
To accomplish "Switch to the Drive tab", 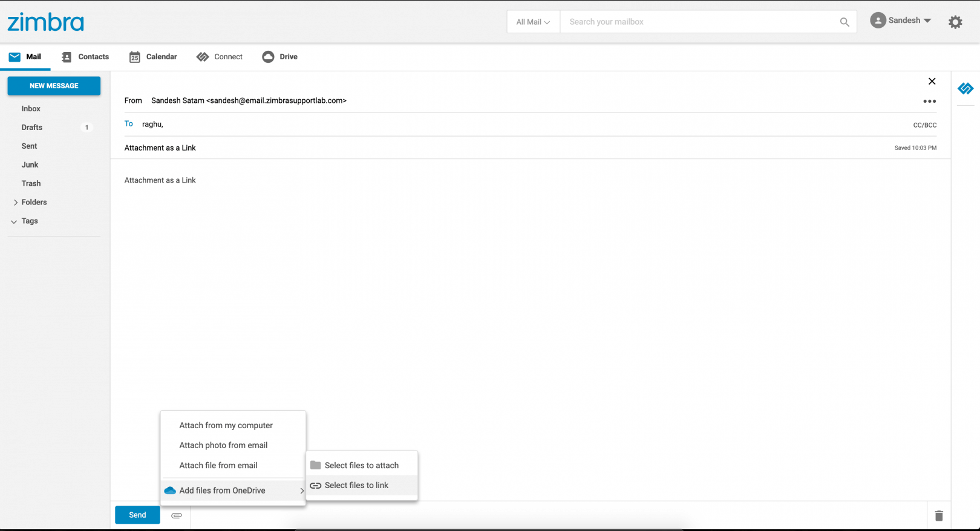I will click(x=280, y=57).
